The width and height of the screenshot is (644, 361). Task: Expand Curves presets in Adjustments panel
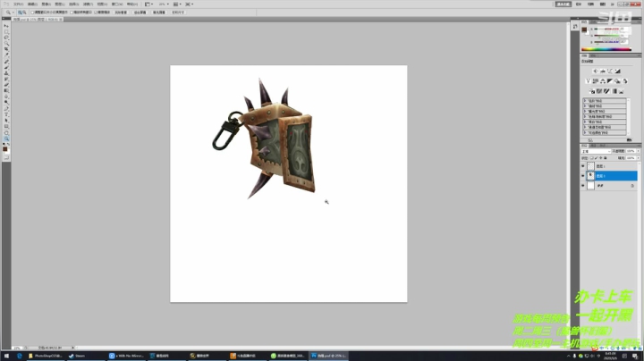(x=585, y=105)
